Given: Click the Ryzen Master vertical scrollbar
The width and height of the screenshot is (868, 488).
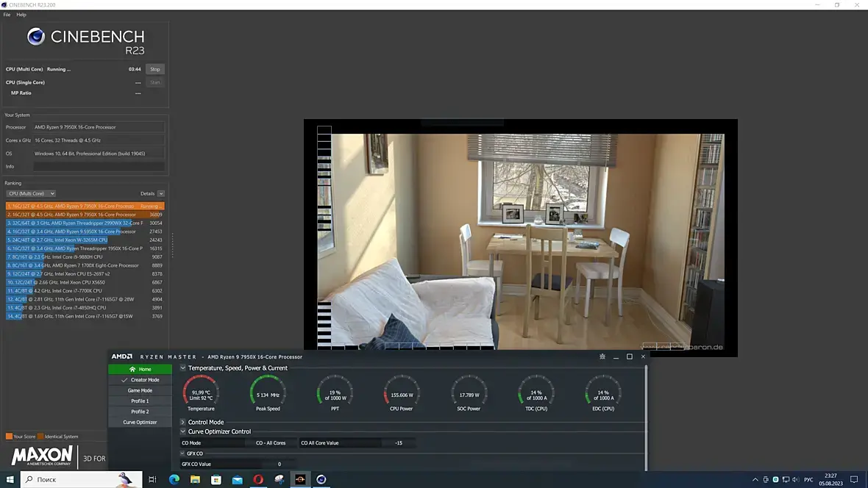Looking at the screenshot, I should (645, 417).
